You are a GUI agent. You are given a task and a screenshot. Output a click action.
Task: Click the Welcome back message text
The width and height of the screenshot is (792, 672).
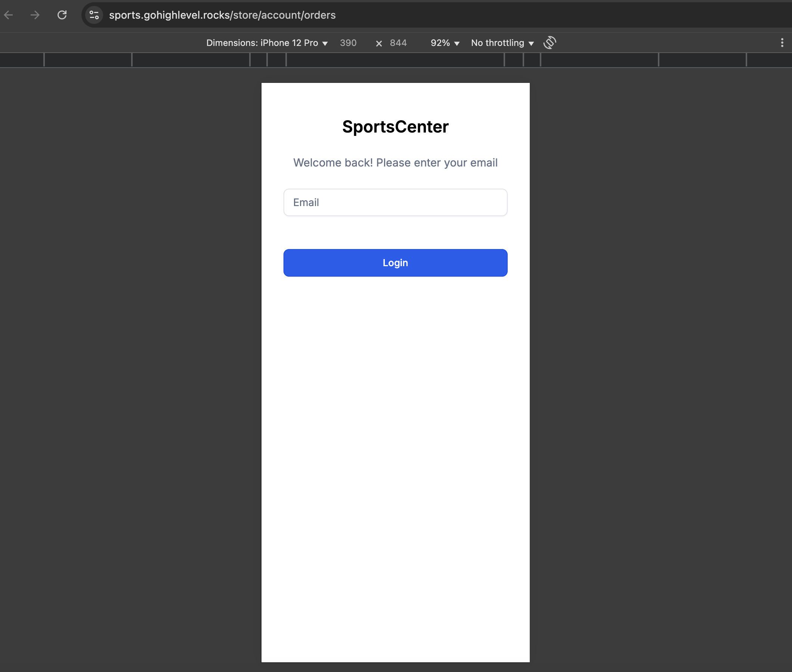(x=395, y=163)
